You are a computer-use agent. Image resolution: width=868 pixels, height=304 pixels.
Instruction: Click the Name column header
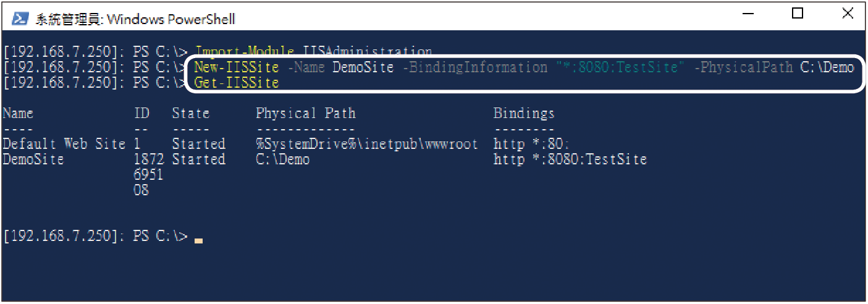pyautogui.click(x=18, y=114)
